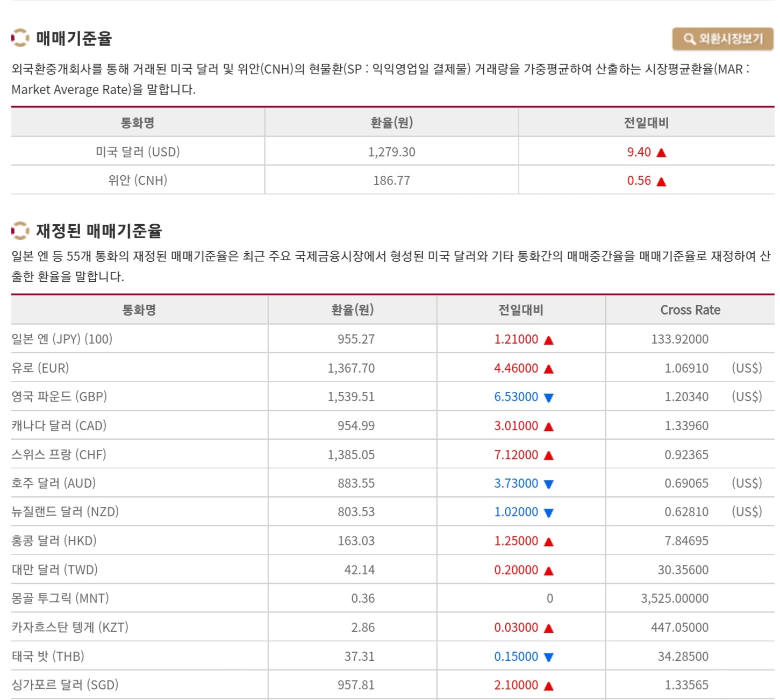Click the GBP rate 1,539.51
This screenshot has height=700, width=780.
(351, 397)
